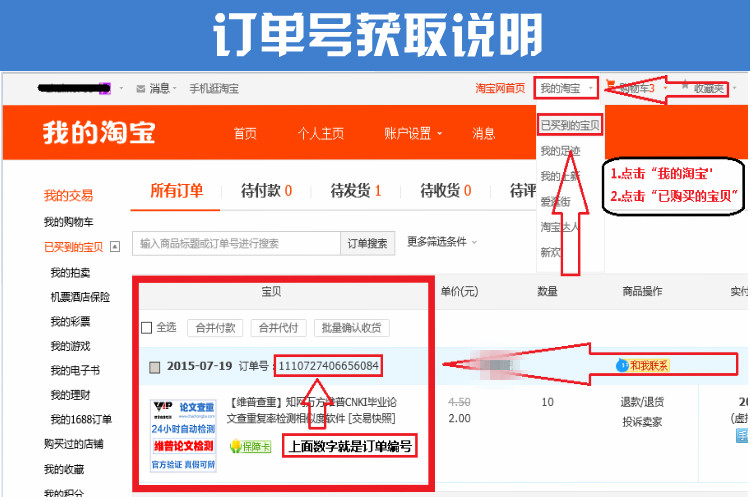Open the username account dropdown arrow
This screenshot has height=500, width=750.
tap(121, 89)
